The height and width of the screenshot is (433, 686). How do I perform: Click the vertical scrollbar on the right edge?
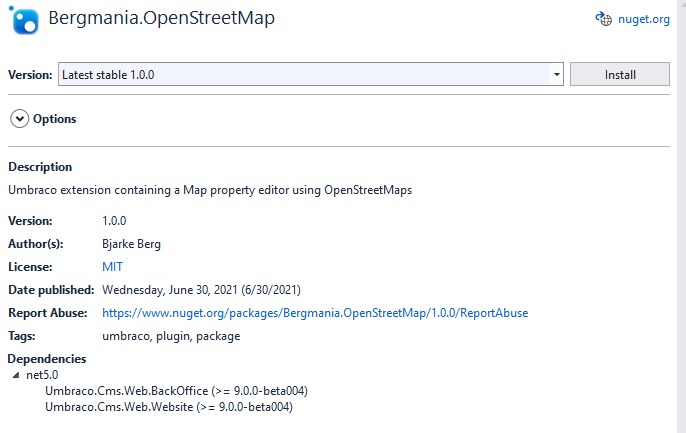click(x=681, y=216)
